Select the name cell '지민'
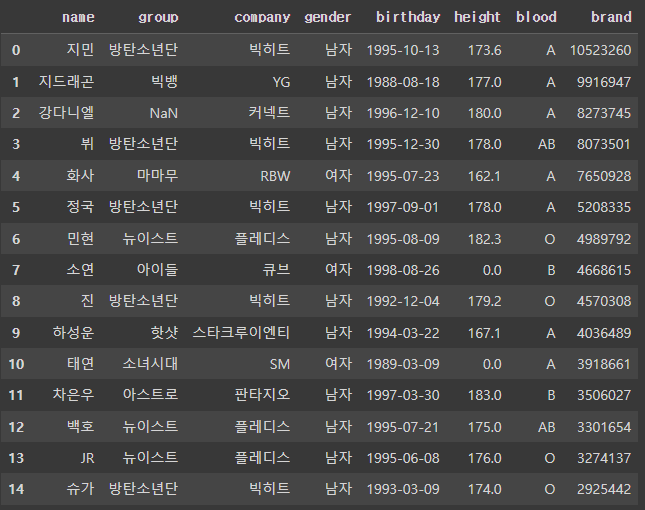Image resolution: width=645 pixels, height=510 pixels. click(80, 50)
